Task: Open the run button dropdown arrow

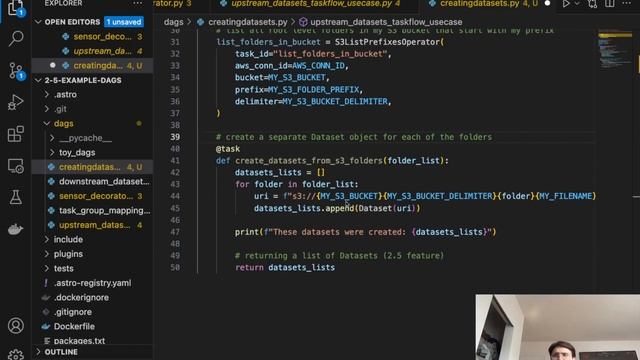Action: click(x=577, y=4)
